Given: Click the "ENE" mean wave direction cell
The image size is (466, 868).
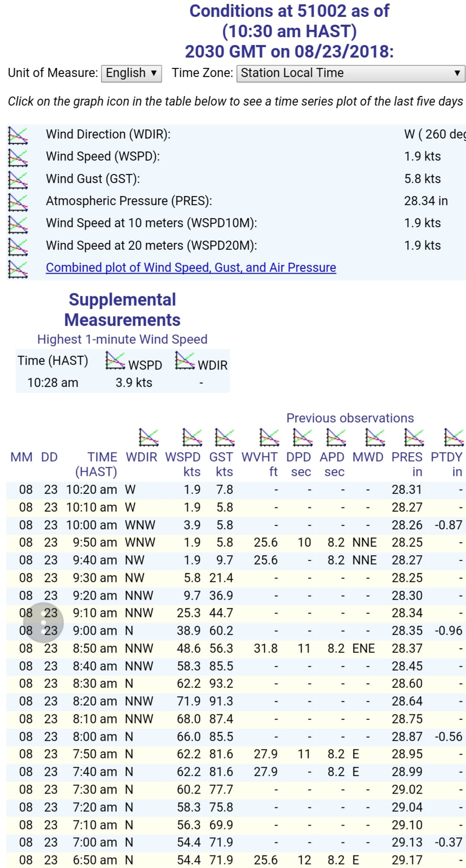Looking at the screenshot, I should [363, 649].
